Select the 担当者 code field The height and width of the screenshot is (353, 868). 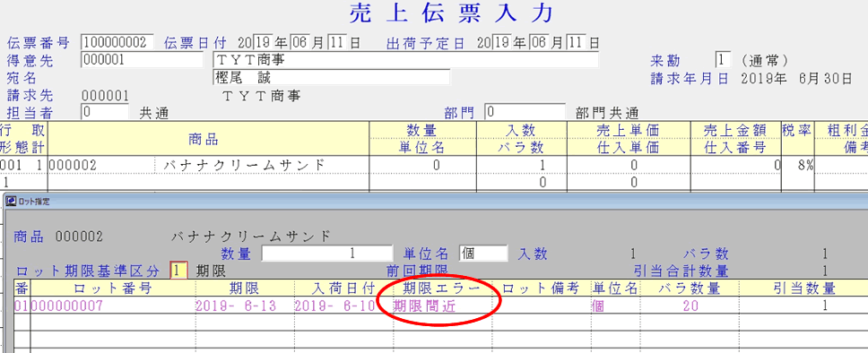[x=105, y=112]
